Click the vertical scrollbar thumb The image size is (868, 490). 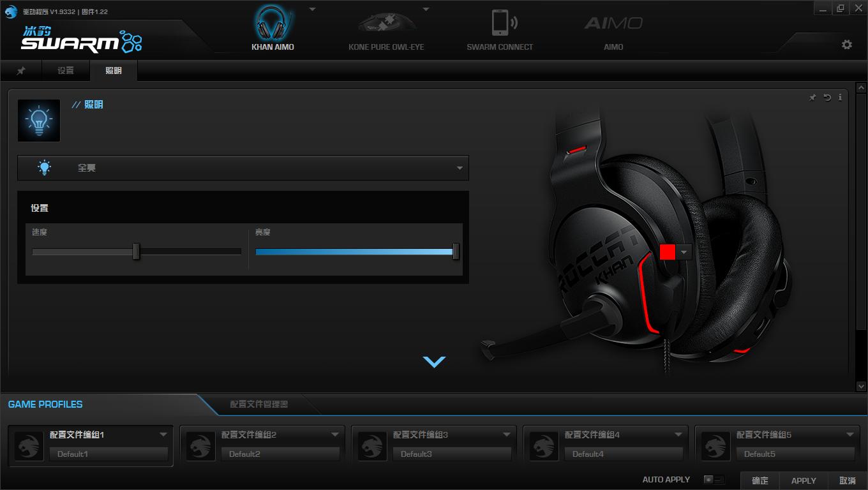pyautogui.click(x=861, y=212)
